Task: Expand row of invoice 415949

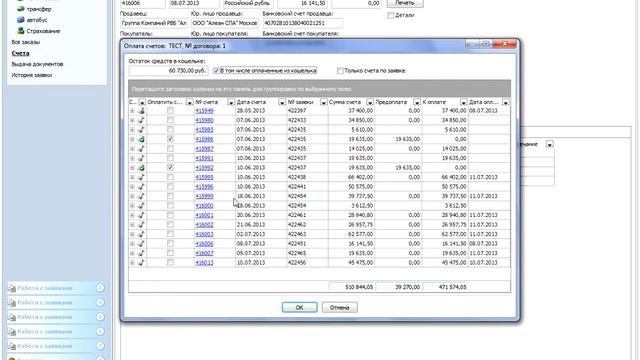Action: [132, 111]
